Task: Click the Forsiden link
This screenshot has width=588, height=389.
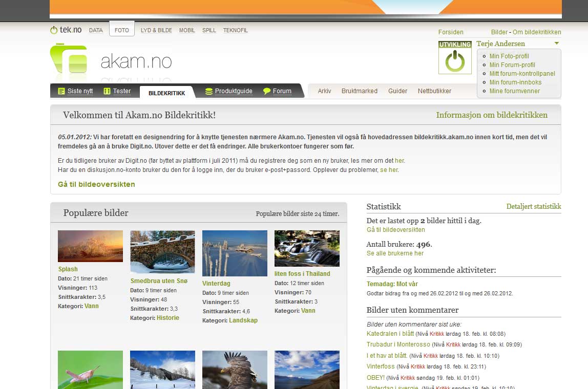Action: click(451, 32)
